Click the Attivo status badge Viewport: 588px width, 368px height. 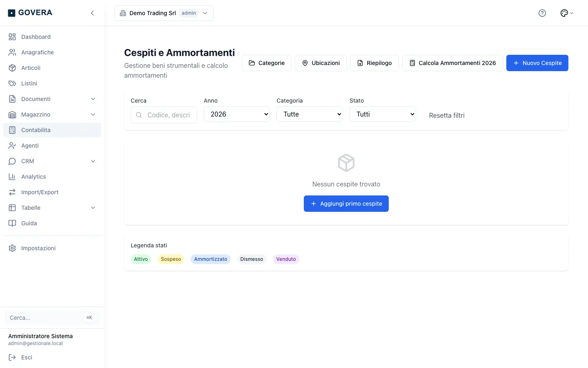[141, 259]
